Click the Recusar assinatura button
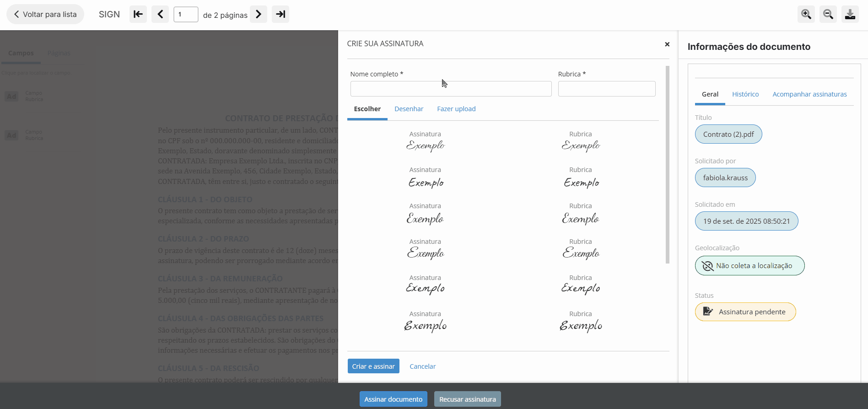Image resolution: width=868 pixels, height=409 pixels. pyautogui.click(x=468, y=399)
